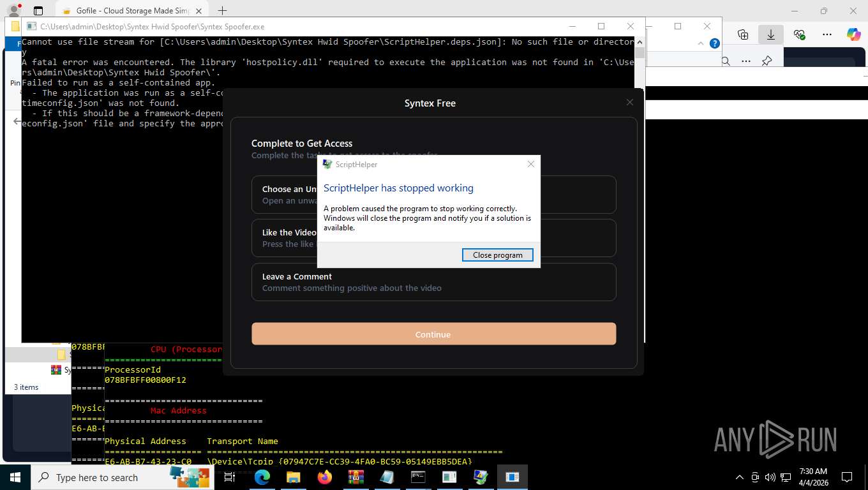
Task: Restore down the Edge browser window
Action: tap(824, 11)
